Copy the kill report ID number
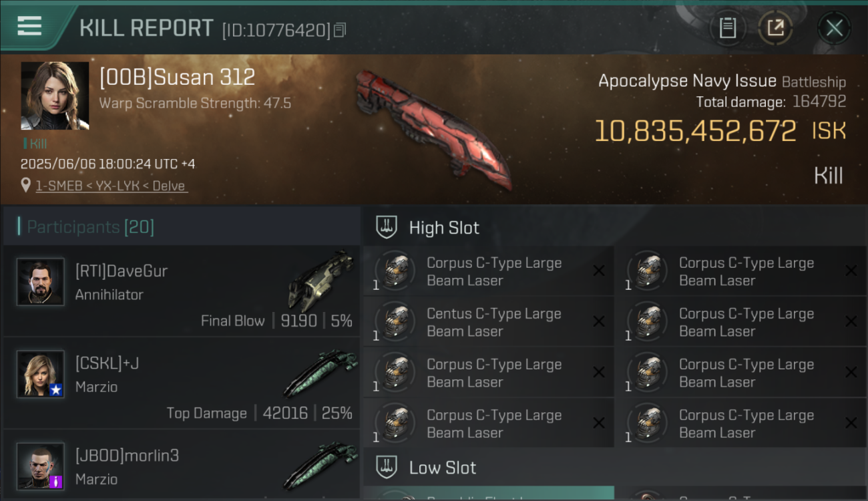Image resolution: width=868 pixels, height=501 pixels. (340, 30)
